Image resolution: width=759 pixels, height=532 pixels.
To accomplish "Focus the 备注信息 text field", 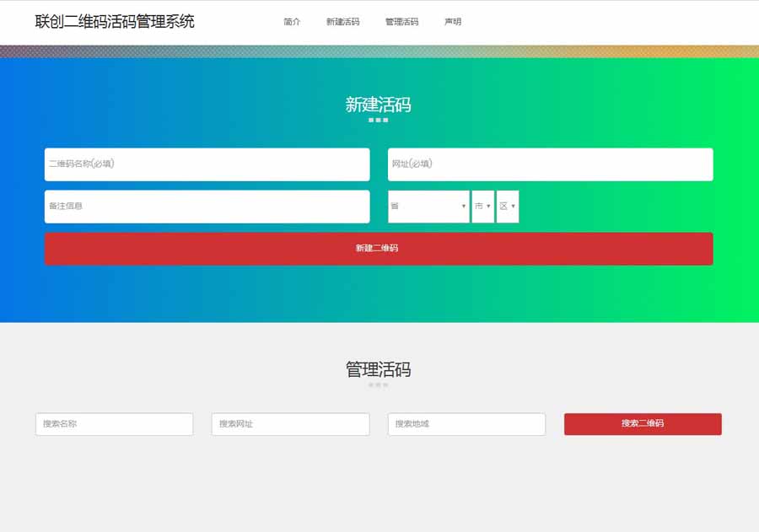I will [x=207, y=207].
